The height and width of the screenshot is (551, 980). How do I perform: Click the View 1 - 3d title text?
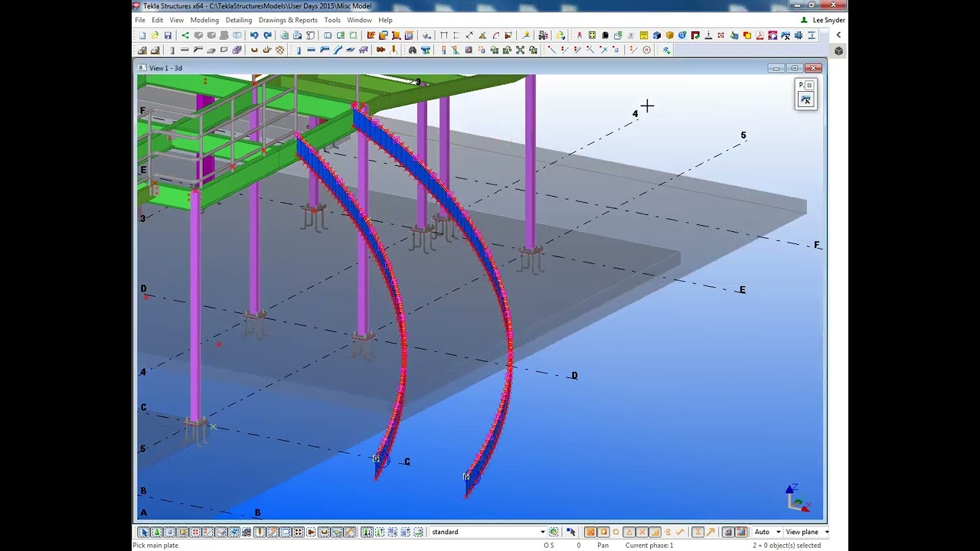[x=165, y=68]
